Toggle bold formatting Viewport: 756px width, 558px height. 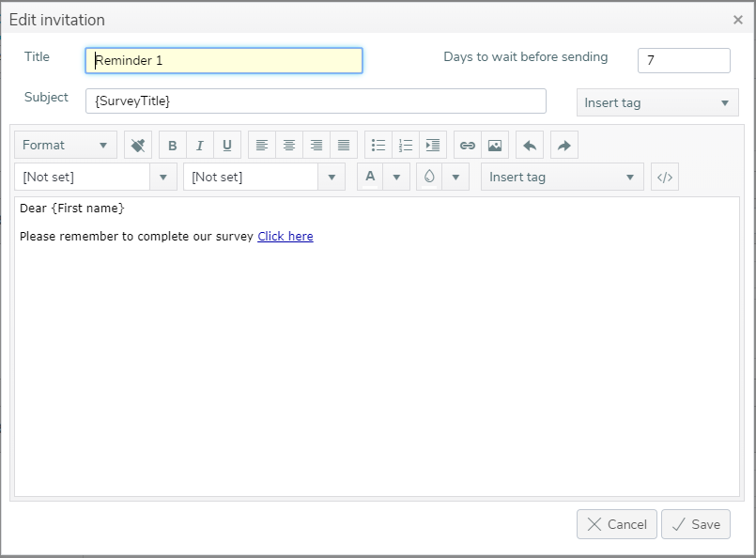click(173, 146)
